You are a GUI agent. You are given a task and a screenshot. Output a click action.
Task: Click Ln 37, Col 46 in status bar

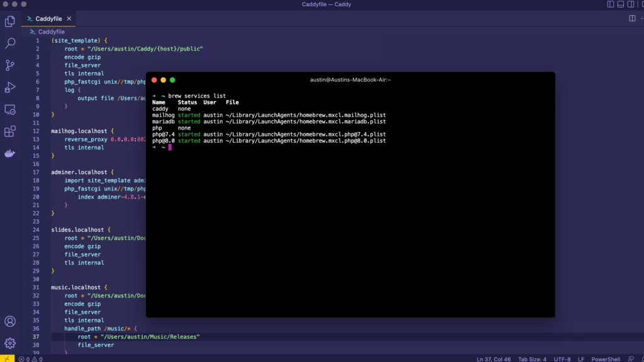coord(494,359)
